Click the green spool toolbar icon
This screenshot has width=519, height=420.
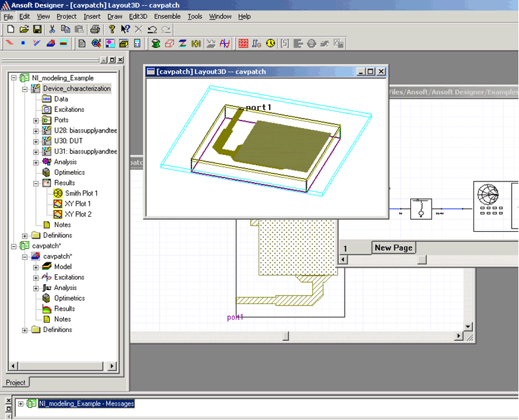click(156, 43)
